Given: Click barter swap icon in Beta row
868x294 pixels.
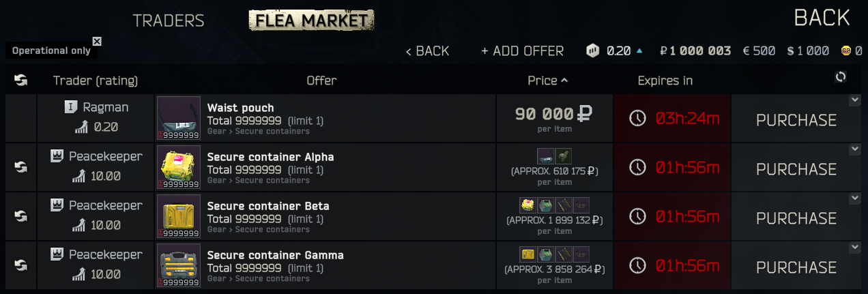Looking at the screenshot, I should (21, 216).
